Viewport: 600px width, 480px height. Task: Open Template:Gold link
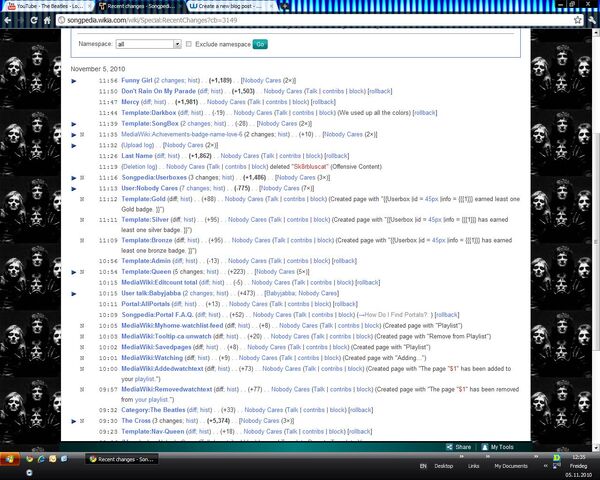pyautogui.click(x=143, y=199)
